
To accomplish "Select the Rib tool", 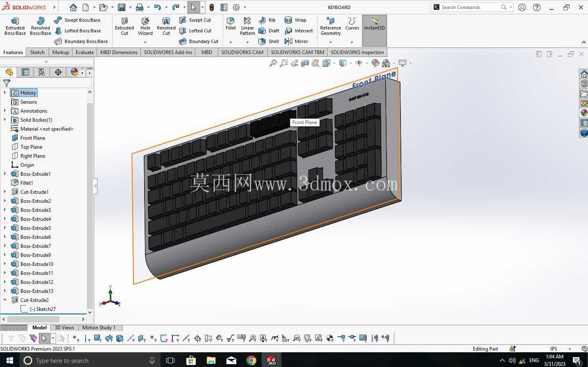I will 267,20.
